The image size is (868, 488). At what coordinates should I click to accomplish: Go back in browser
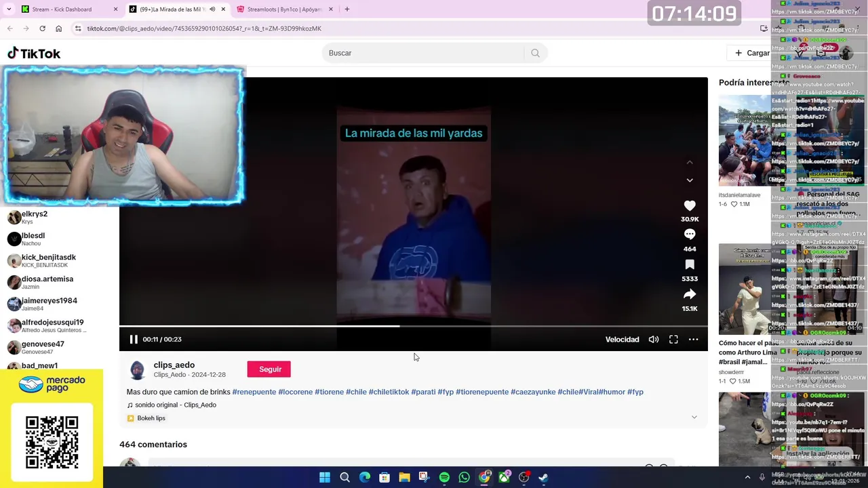point(9,28)
